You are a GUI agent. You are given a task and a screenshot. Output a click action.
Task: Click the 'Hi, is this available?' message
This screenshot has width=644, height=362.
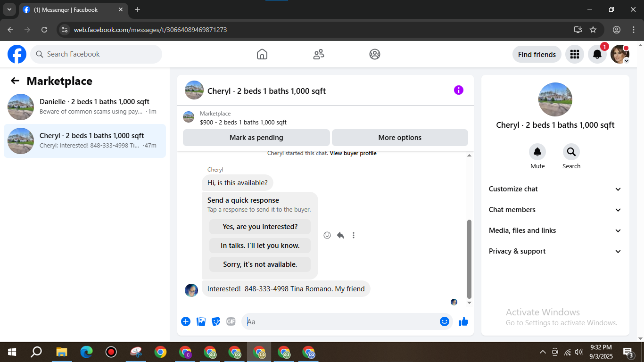coord(238,183)
